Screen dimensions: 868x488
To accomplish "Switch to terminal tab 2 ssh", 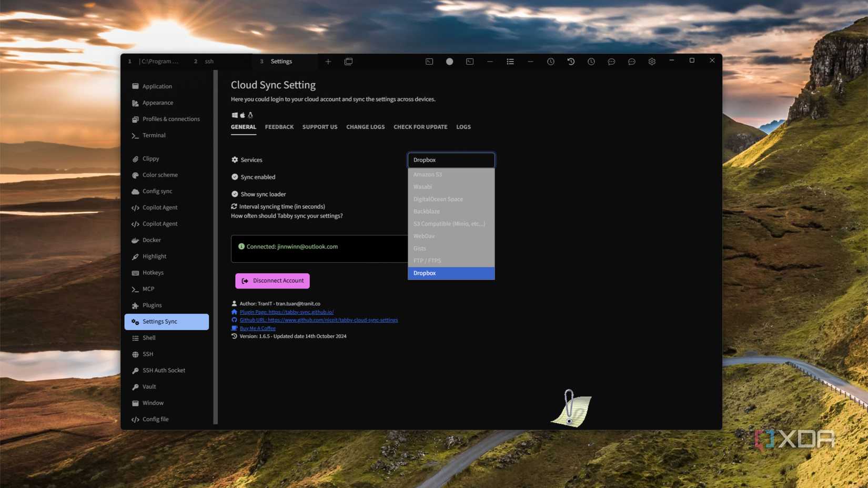I will [218, 62].
